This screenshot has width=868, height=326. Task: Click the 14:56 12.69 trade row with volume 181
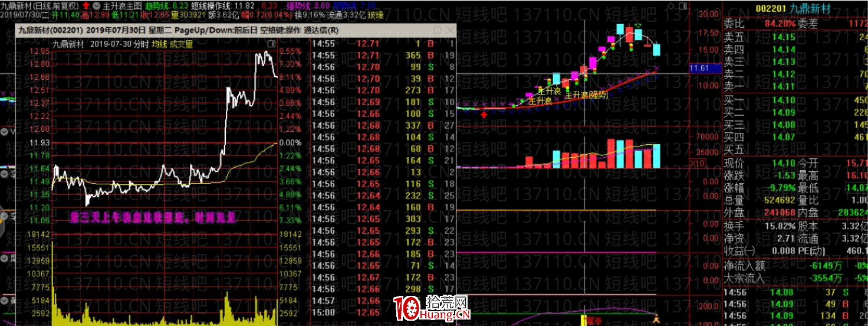pyautogui.click(x=383, y=102)
